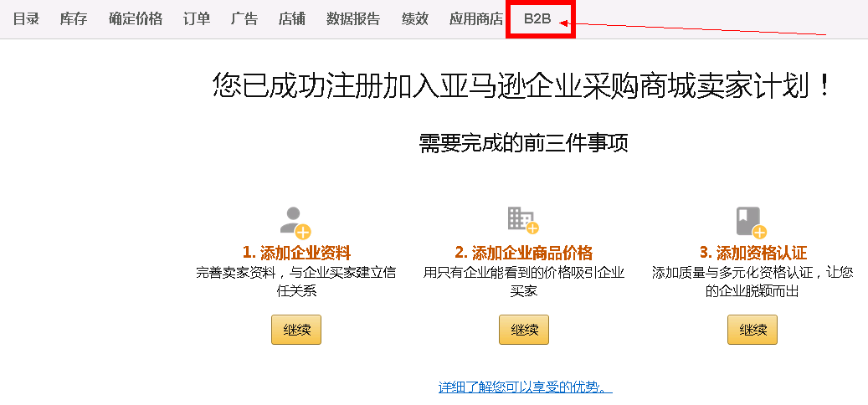Image resolution: width=868 pixels, height=405 pixels.
Task: Click the text 需要完成的前三件事项
Action: [x=524, y=143]
